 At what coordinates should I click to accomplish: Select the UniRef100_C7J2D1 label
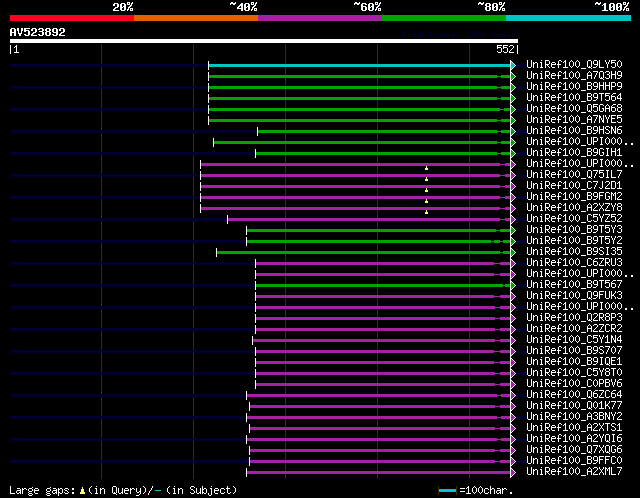tap(574, 186)
